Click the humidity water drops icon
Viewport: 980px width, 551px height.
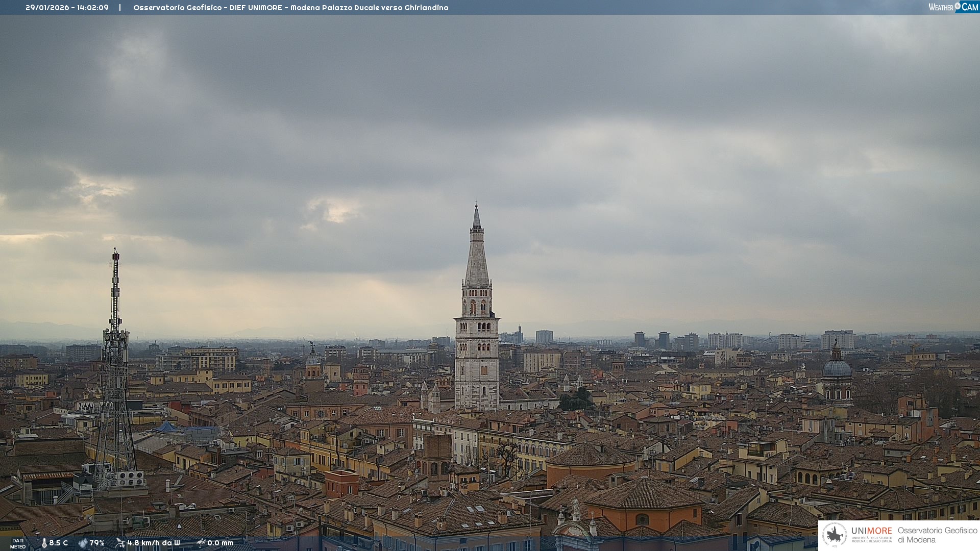(83, 543)
